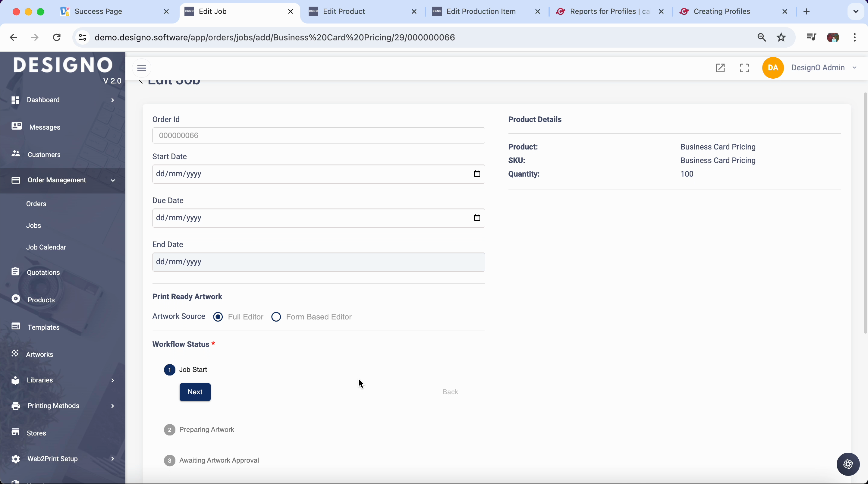Click the End Date input field
Viewport: 868px width, 484px height.
coord(318,262)
